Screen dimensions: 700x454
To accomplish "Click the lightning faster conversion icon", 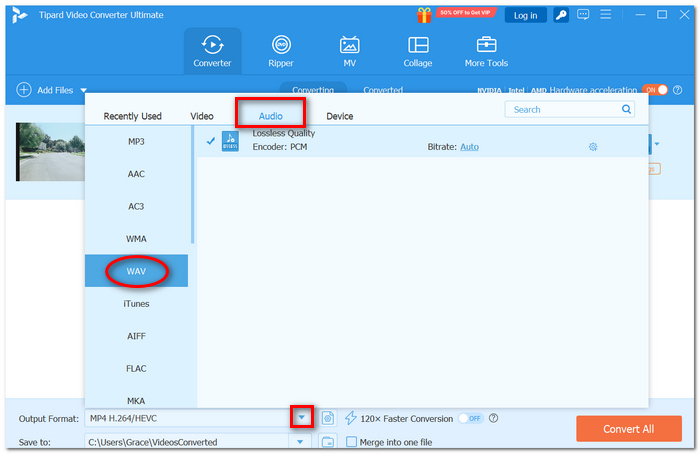I will pos(351,418).
